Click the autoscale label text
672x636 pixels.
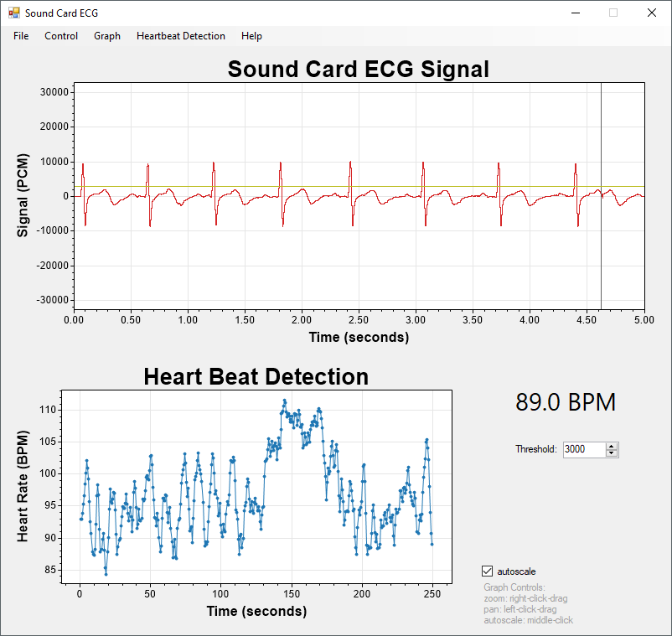(516, 571)
